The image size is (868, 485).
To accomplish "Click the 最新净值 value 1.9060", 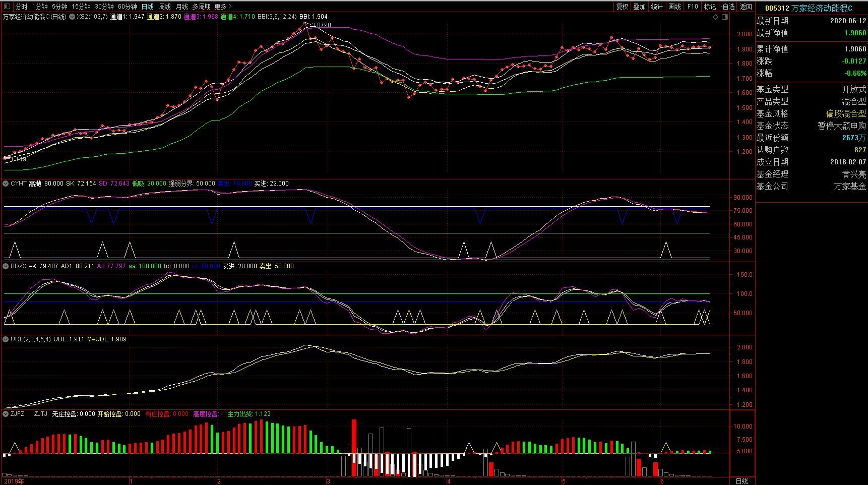I will coord(855,33).
